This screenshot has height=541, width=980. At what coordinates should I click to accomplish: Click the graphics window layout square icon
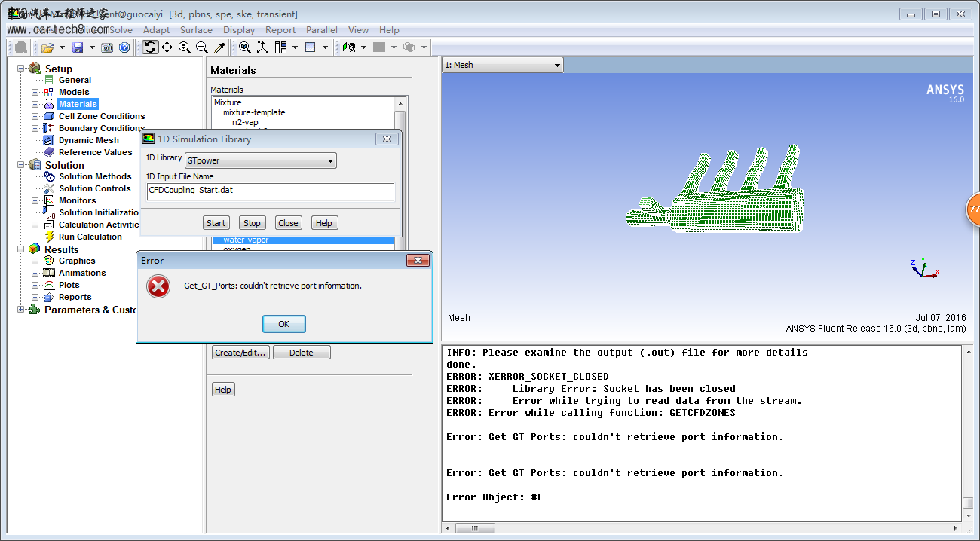pyautogui.click(x=310, y=47)
